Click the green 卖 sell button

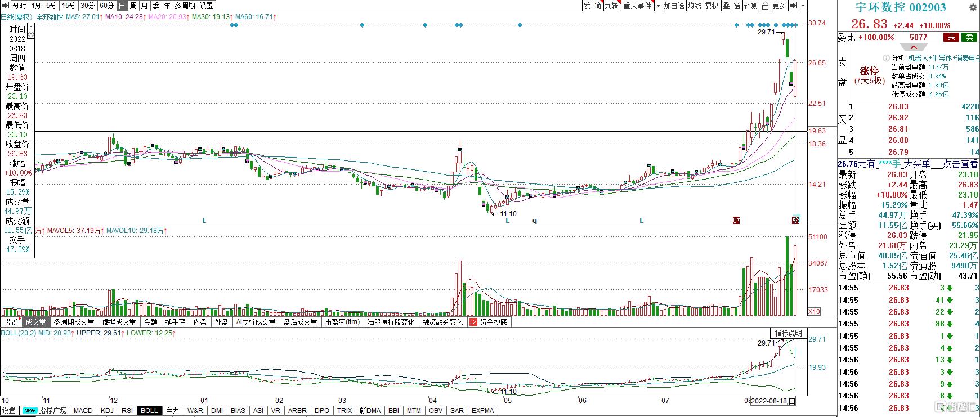[969, 37]
